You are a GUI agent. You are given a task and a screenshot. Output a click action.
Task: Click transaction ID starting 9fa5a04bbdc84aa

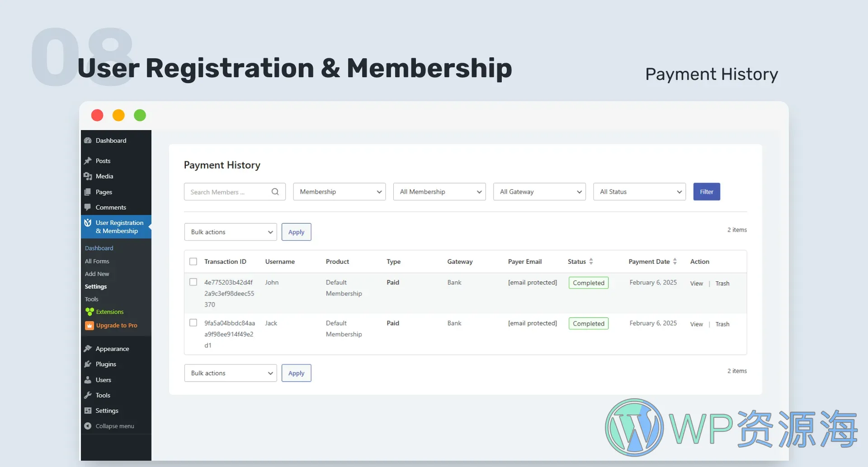tap(230, 334)
